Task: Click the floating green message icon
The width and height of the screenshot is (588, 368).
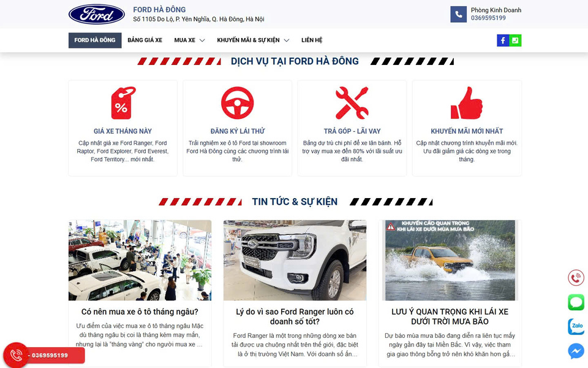Action: pos(576,302)
